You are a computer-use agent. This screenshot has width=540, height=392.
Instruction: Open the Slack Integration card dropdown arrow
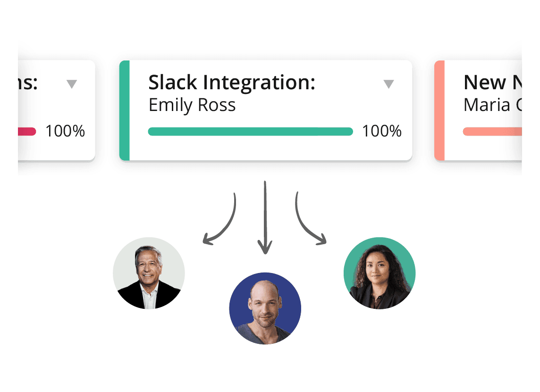pyautogui.click(x=388, y=85)
